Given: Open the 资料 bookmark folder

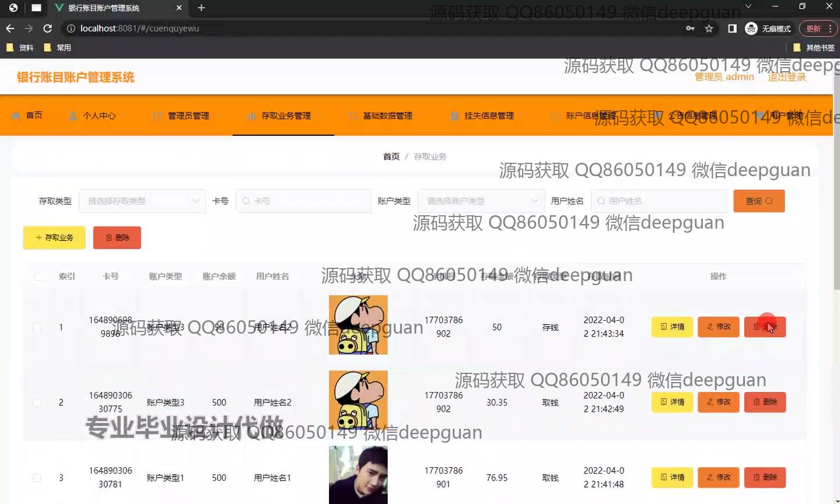Looking at the screenshot, I should [20, 48].
